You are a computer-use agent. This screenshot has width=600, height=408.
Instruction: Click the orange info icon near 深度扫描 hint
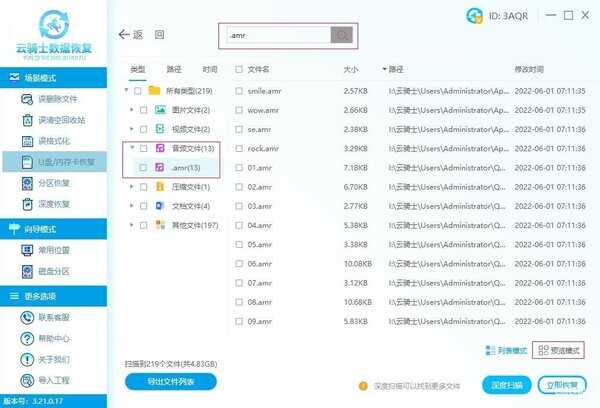pyautogui.click(x=363, y=386)
